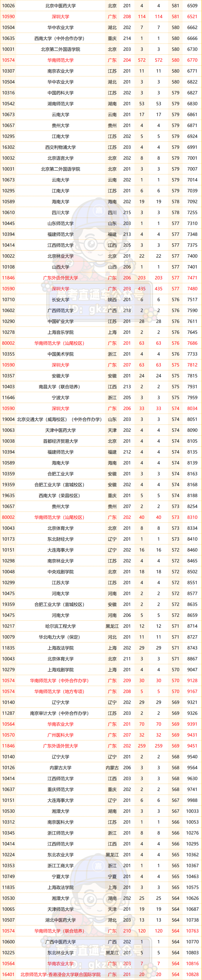The width and height of the screenshot is (202, 980).
Task: Click 广西中医药大学 school name
Action: (x=60, y=942)
